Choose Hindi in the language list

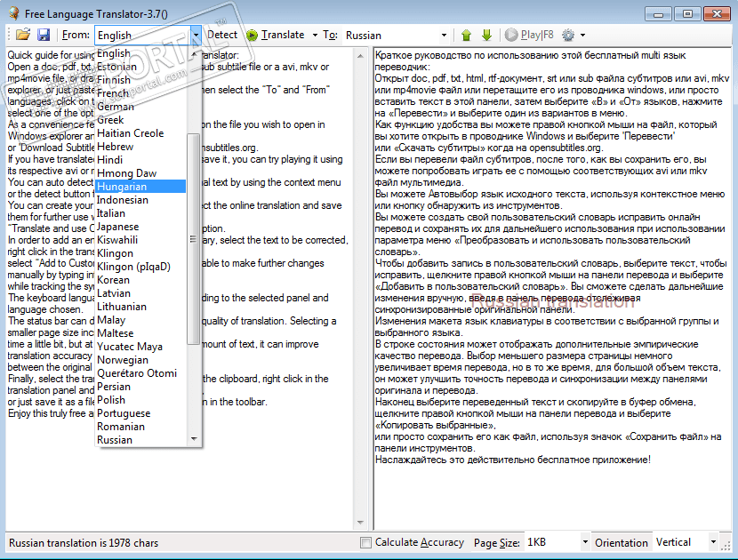(140, 160)
